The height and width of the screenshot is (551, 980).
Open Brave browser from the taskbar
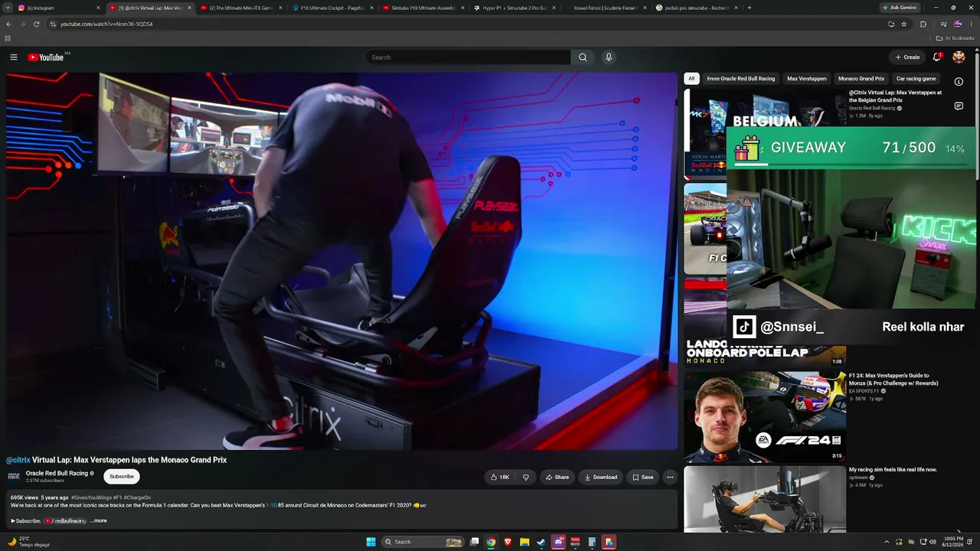(x=508, y=542)
